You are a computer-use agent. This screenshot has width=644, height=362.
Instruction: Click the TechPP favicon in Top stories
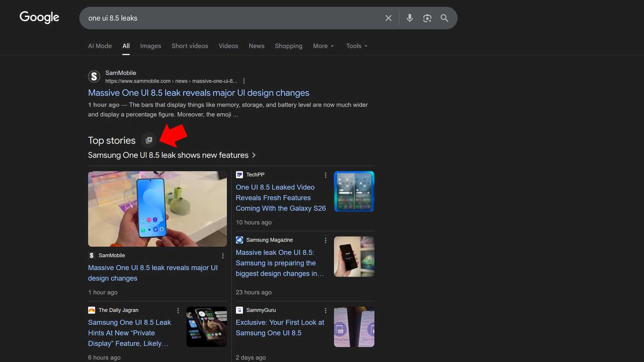[x=239, y=175]
